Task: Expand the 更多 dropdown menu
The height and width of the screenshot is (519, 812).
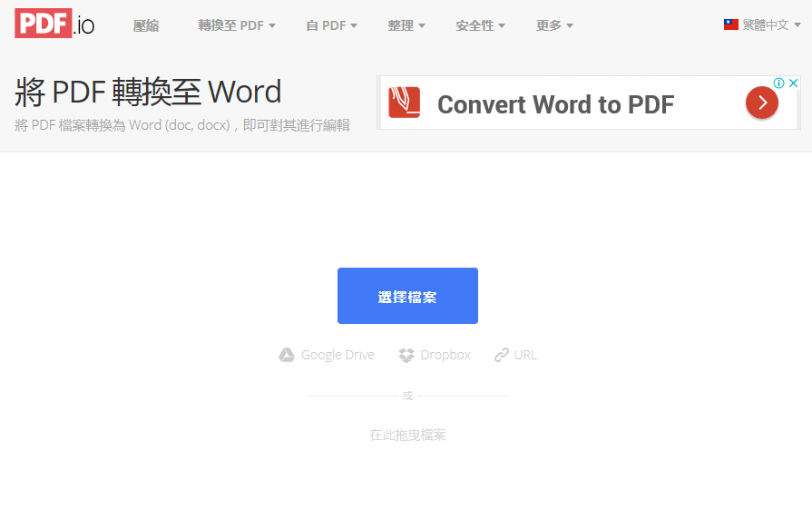Action: [x=554, y=25]
